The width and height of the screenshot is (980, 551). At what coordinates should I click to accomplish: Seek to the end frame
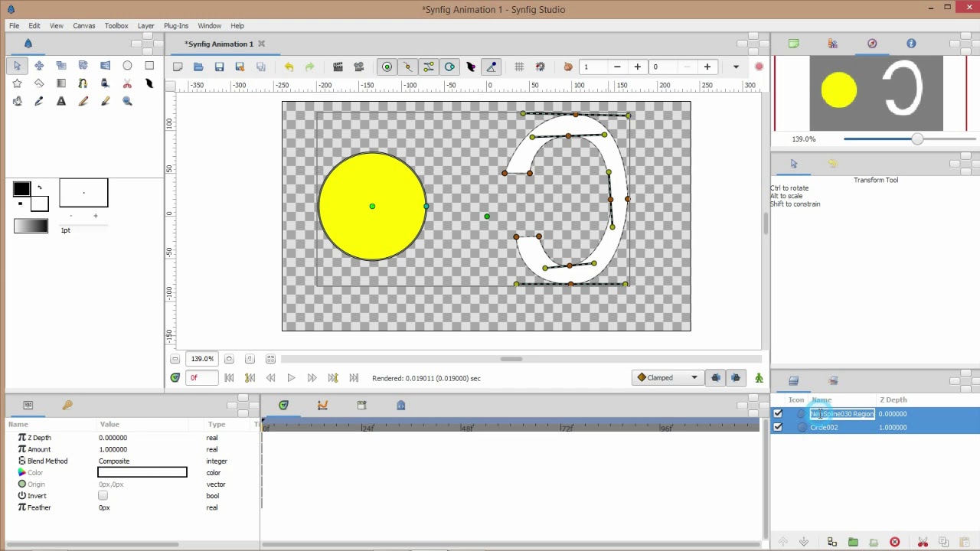[354, 378]
